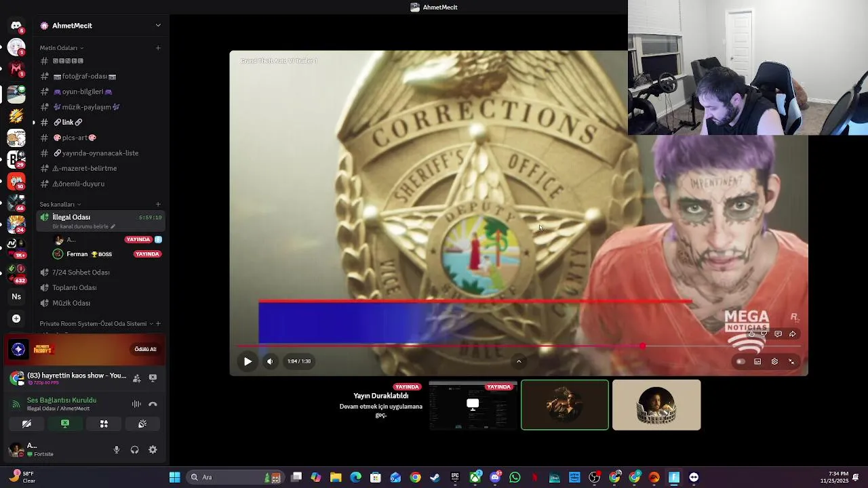This screenshot has width=868, height=488.
Task: Disconnect from voice with hang-up icon
Action: (x=153, y=404)
